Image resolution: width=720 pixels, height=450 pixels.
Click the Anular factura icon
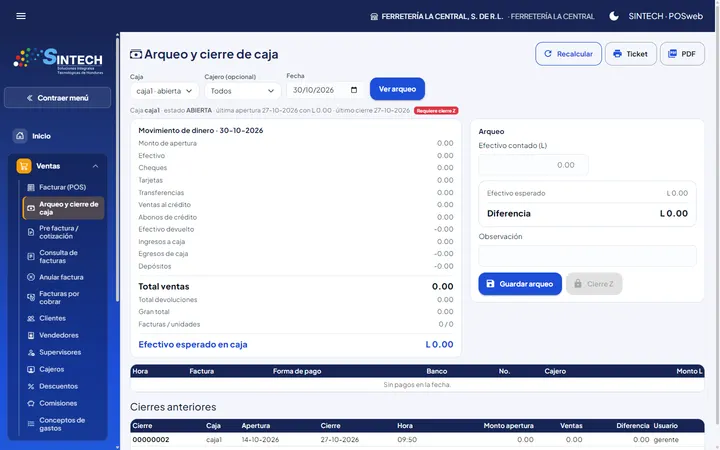pos(31,277)
